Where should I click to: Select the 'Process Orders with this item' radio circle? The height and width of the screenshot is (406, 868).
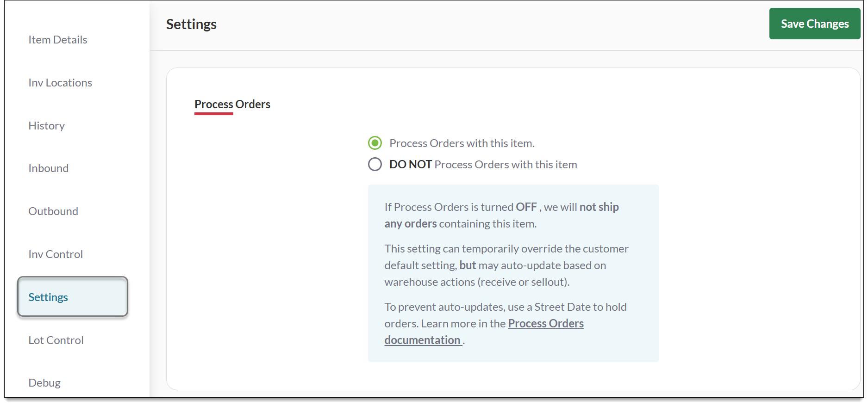[x=375, y=143]
